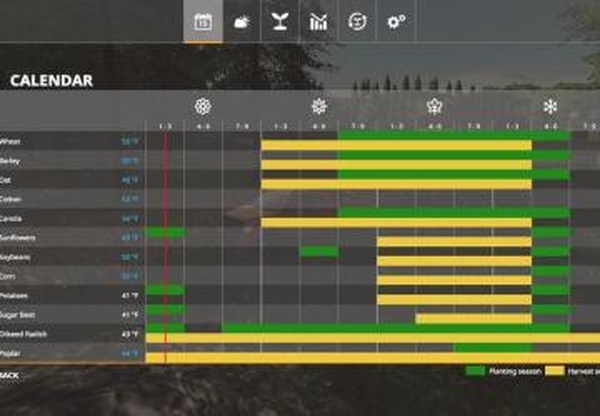Screen dimensions: 600x416
Task: Click the green Planting season legend swatch
Action: pos(475,371)
